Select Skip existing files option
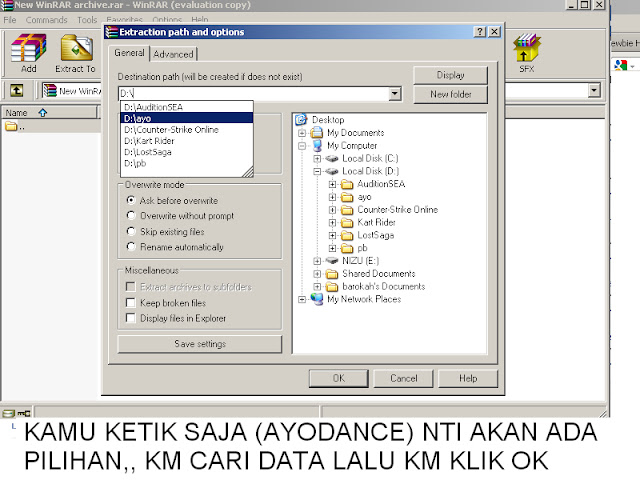This screenshot has width=640, height=480. coord(131,231)
